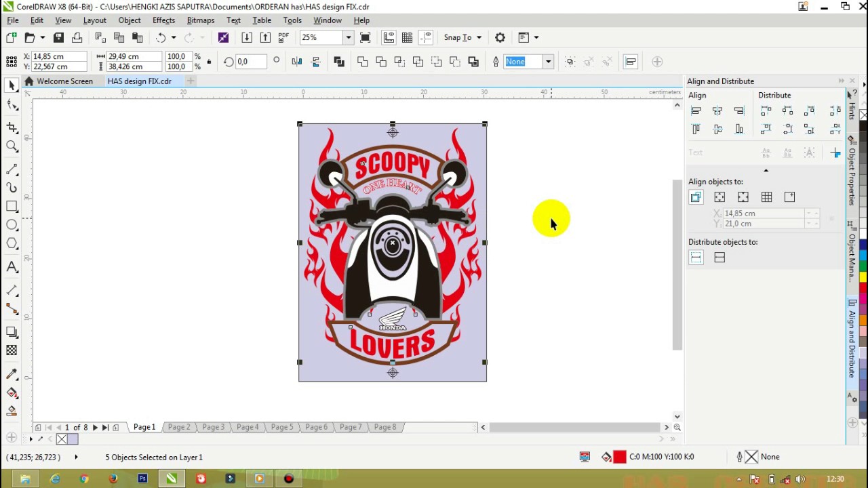
Task: Select the Smart Fill tool
Action: 12,411
